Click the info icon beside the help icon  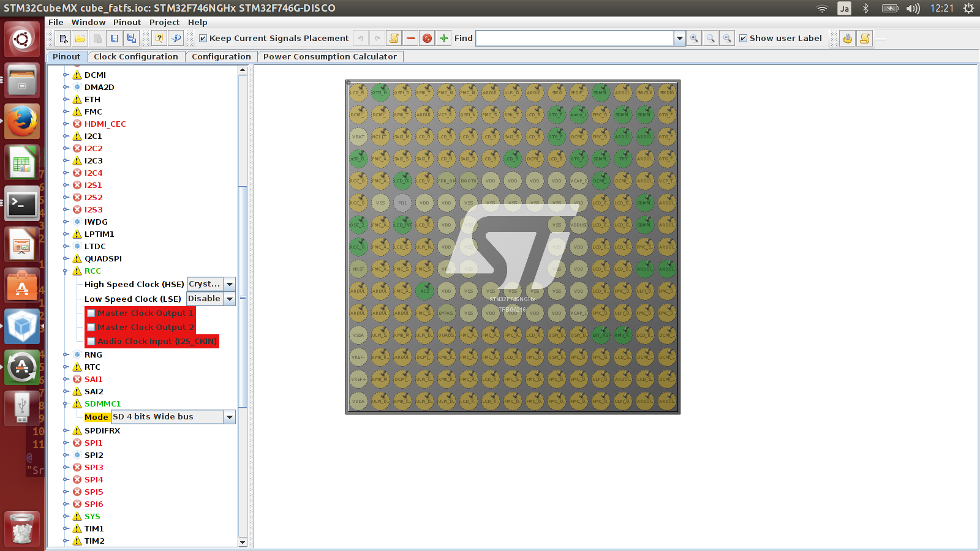point(176,39)
